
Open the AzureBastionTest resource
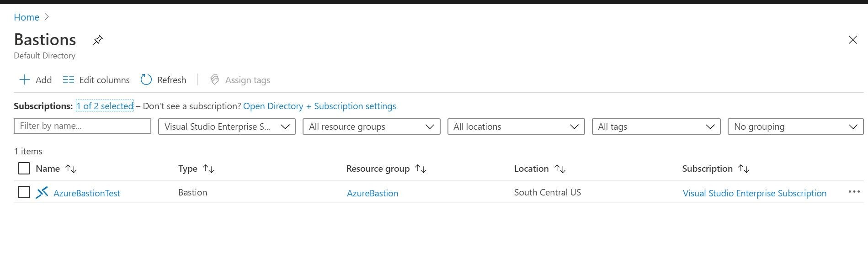[87, 193]
